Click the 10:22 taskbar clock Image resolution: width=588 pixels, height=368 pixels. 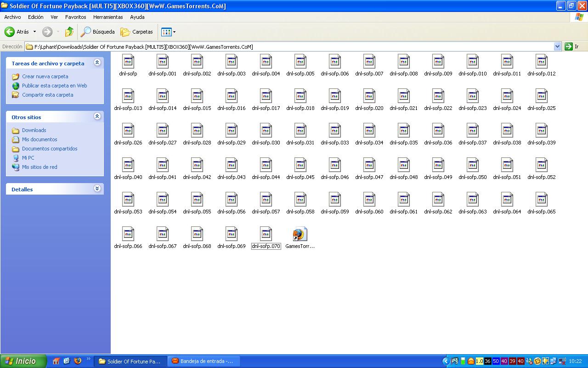coord(575,361)
